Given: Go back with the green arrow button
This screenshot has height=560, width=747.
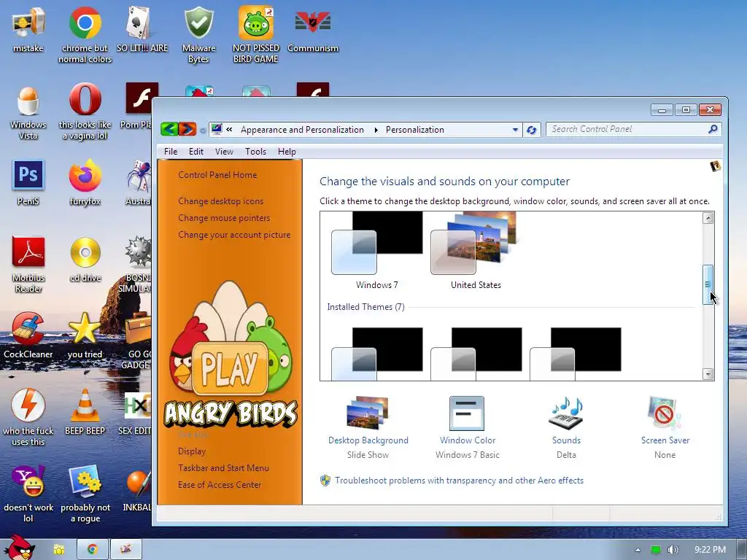Looking at the screenshot, I should coord(169,129).
